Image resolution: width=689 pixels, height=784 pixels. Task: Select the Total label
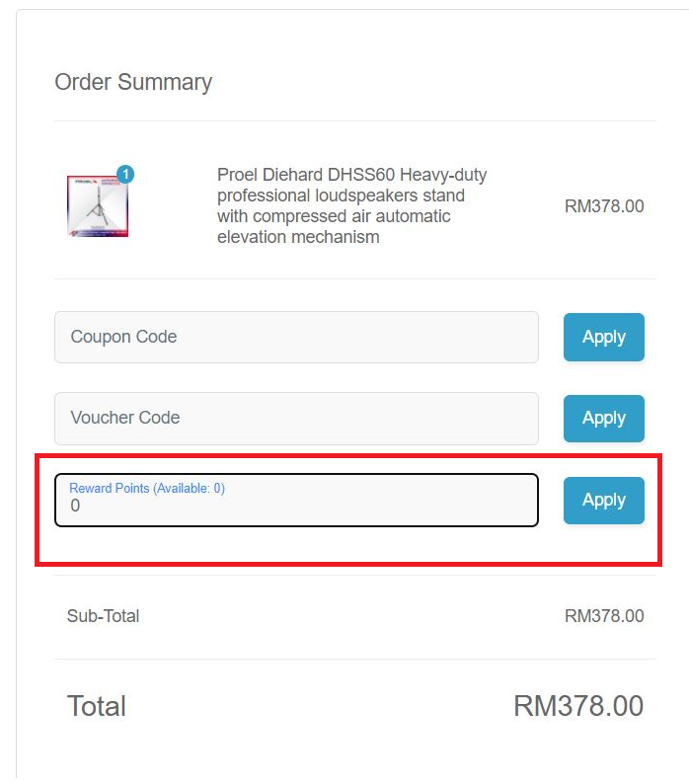point(97,706)
